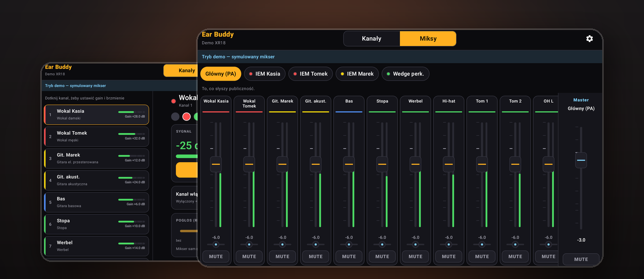Mute the Wokal Kasia strip
The width and height of the screenshot is (644, 279).
(216, 256)
